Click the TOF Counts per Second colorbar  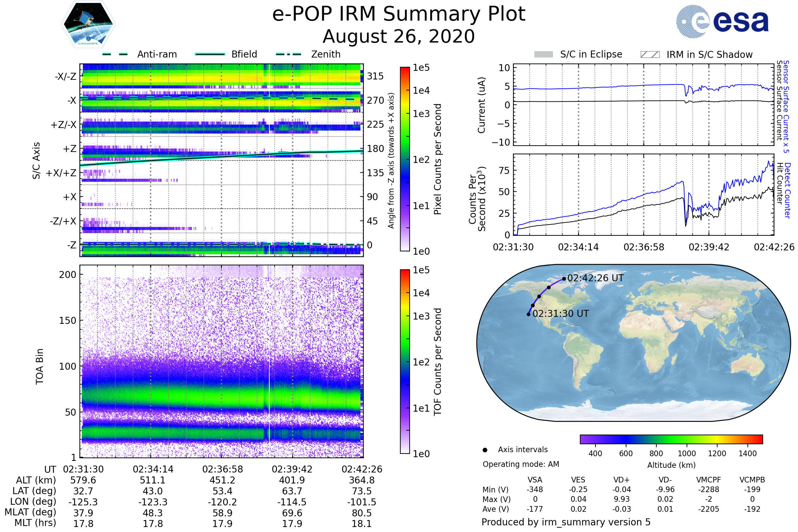[x=405, y=361]
